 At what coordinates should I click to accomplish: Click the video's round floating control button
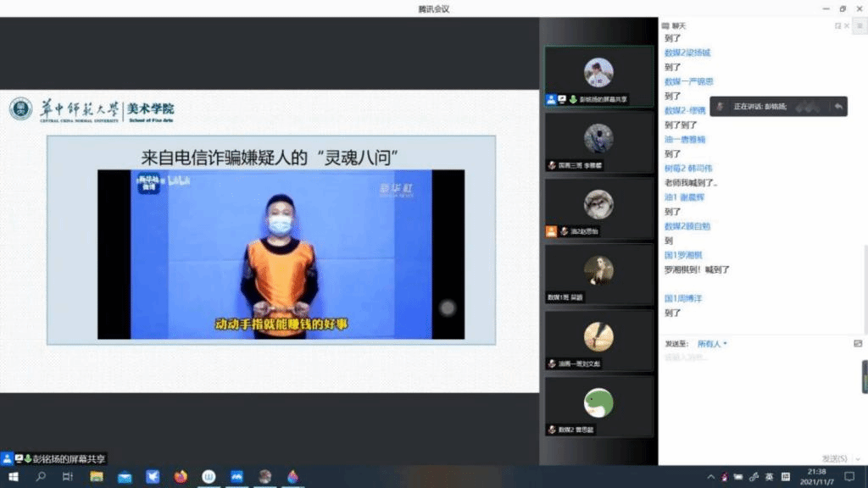(447, 308)
